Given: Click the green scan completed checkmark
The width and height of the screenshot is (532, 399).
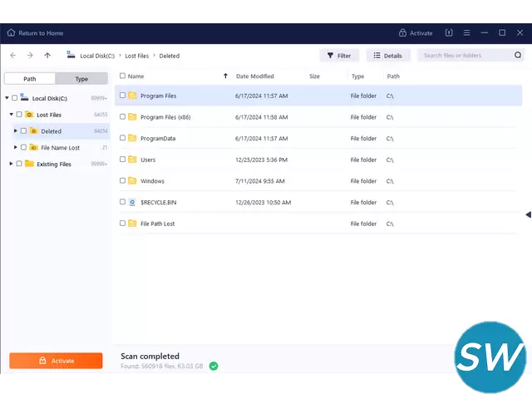Looking at the screenshot, I should (x=214, y=366).
